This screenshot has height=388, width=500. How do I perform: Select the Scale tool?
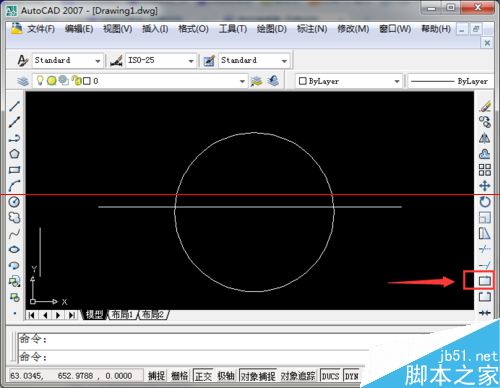coord(485,218)
